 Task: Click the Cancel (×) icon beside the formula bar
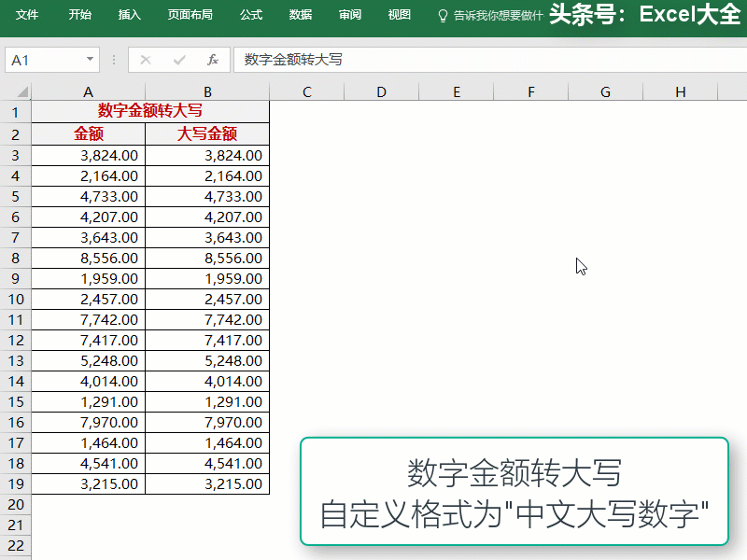146,59
